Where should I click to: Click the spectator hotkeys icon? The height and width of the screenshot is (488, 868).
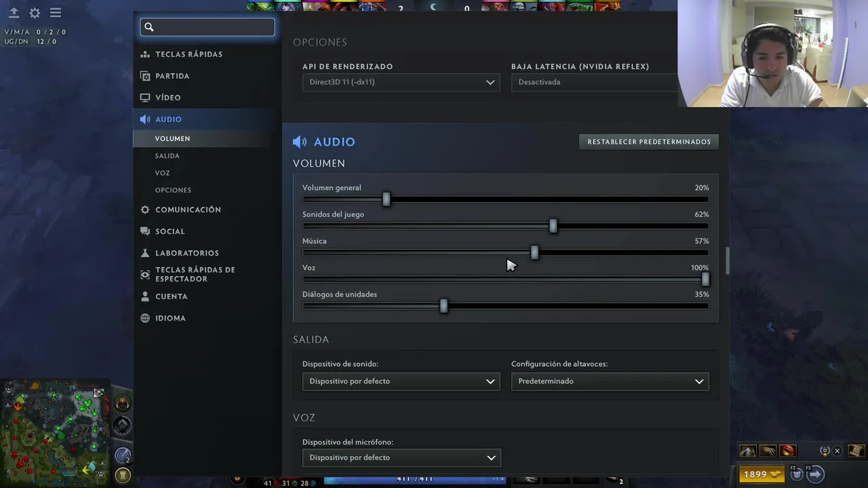pyautogui.click(x=145, y=274)
